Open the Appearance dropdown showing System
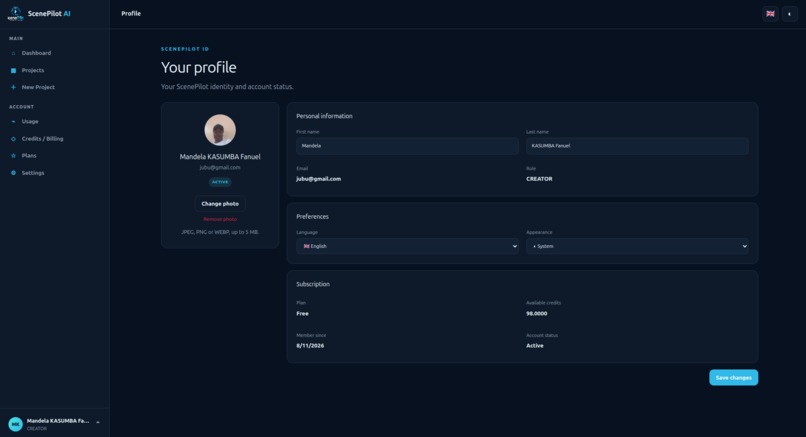Viewport: 806px width, 437px height. coord(637,246)
